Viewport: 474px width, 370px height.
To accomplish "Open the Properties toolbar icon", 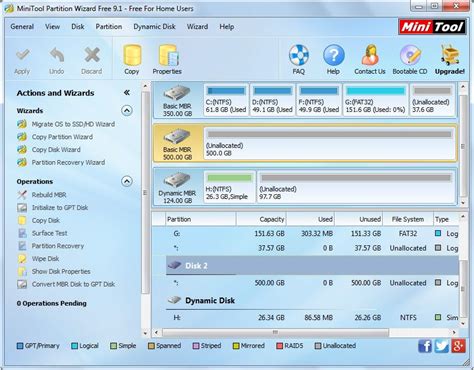I will [x=168, y=55].
